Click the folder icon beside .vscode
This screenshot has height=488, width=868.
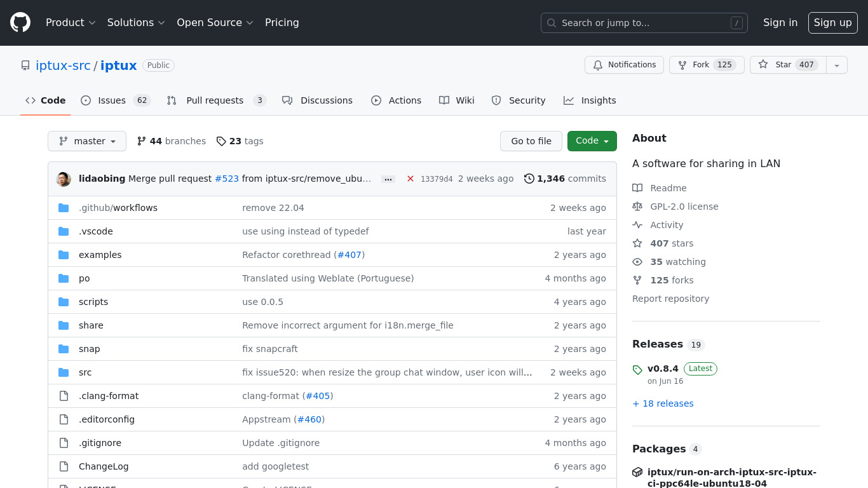click(64, 231)
